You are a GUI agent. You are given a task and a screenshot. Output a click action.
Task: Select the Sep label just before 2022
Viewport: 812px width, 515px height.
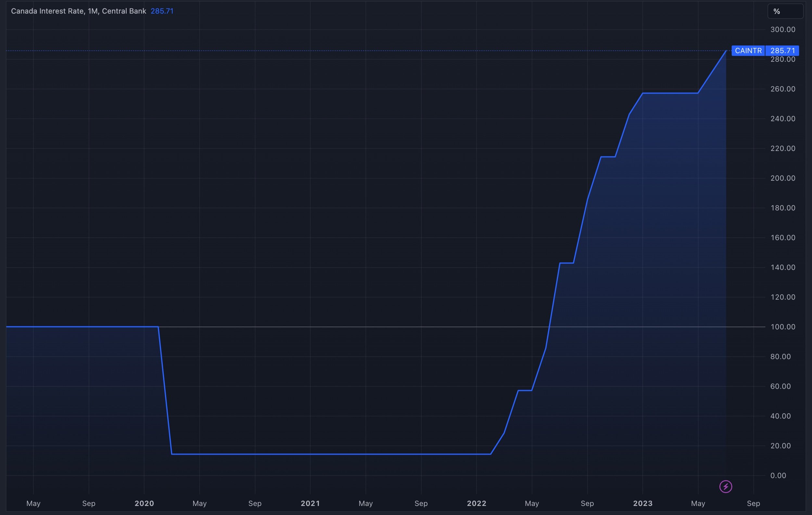tap(421, 504)
